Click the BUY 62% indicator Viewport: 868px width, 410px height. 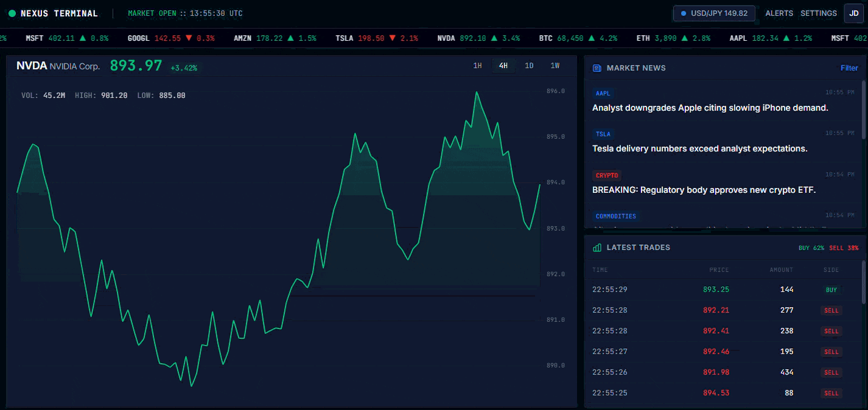pyautogui.click(x=811, y=248)
